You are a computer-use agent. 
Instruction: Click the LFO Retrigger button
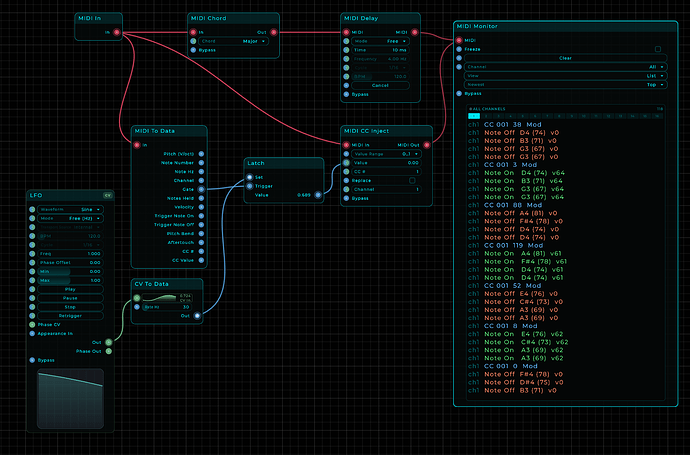coord(70,316)
